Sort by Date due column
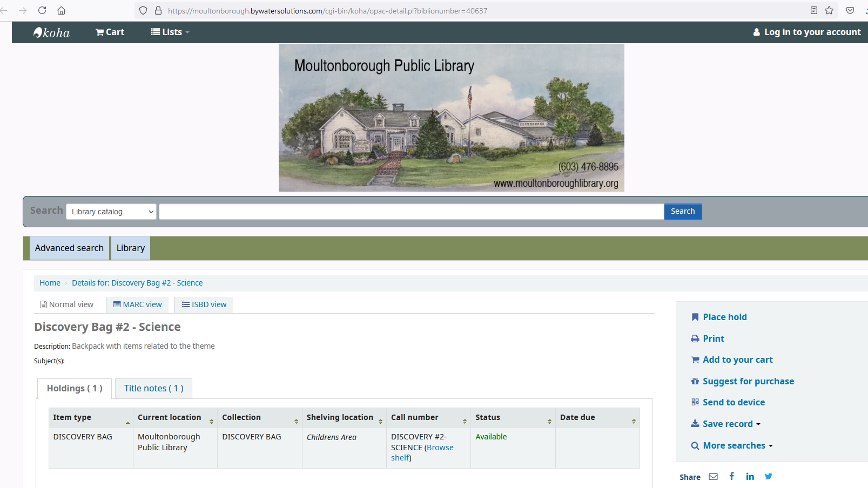Viewport: 868px width, 488px height. (597, 417)
